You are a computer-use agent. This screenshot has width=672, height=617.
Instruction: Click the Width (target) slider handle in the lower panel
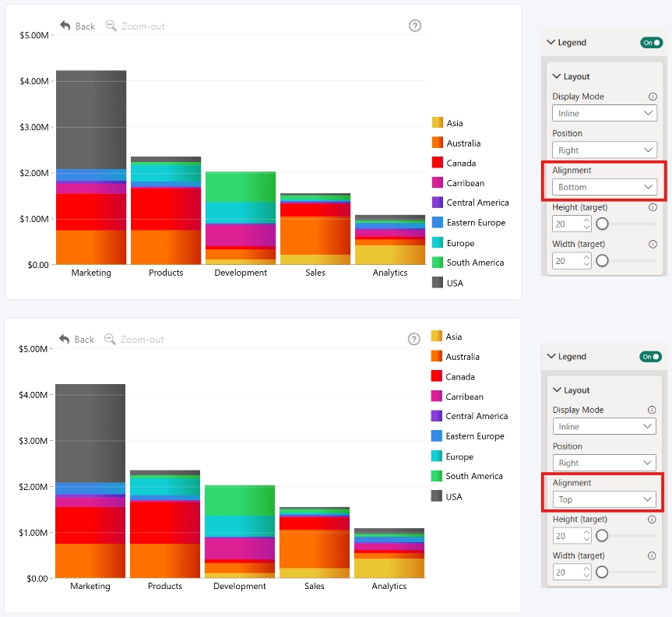(x=602, y=572)
